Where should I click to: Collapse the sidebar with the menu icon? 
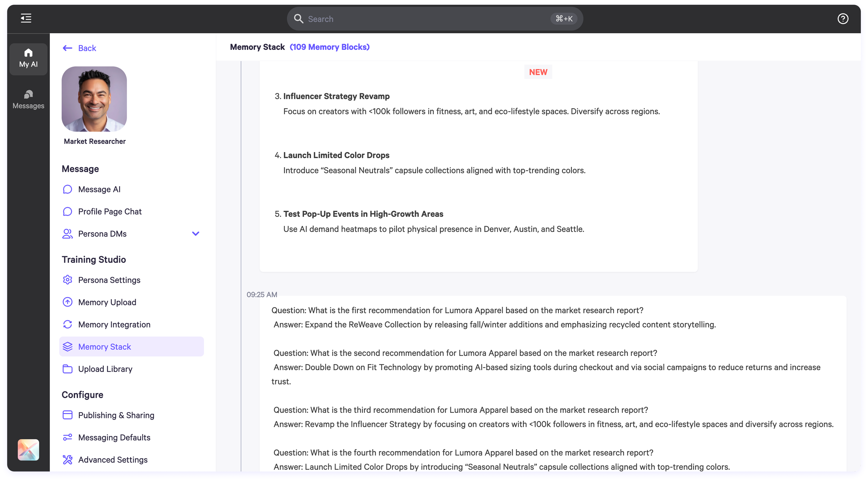[26, 18]
